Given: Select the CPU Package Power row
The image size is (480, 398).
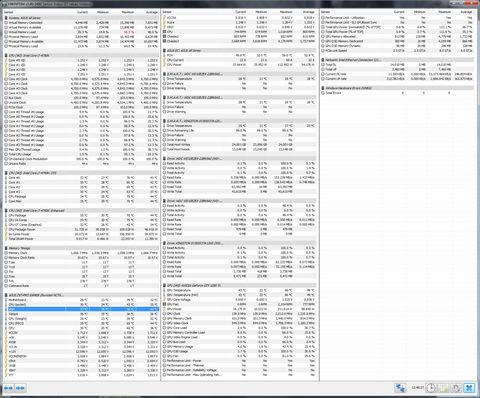Looking at the screenshot, I should (81, 230).
